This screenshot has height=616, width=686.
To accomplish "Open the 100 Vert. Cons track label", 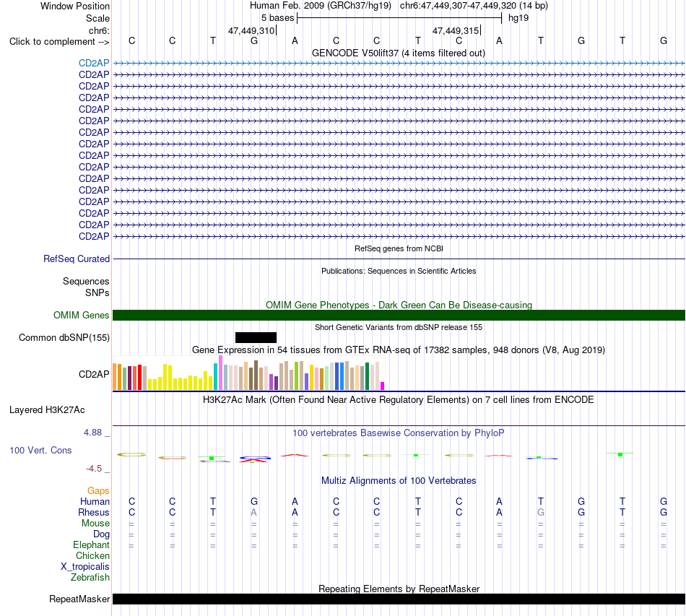I will 40,450.
